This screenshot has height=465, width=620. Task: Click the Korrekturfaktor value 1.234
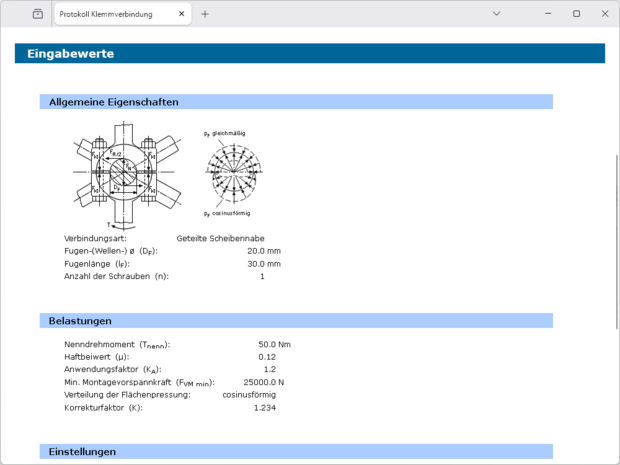point(264,408)
